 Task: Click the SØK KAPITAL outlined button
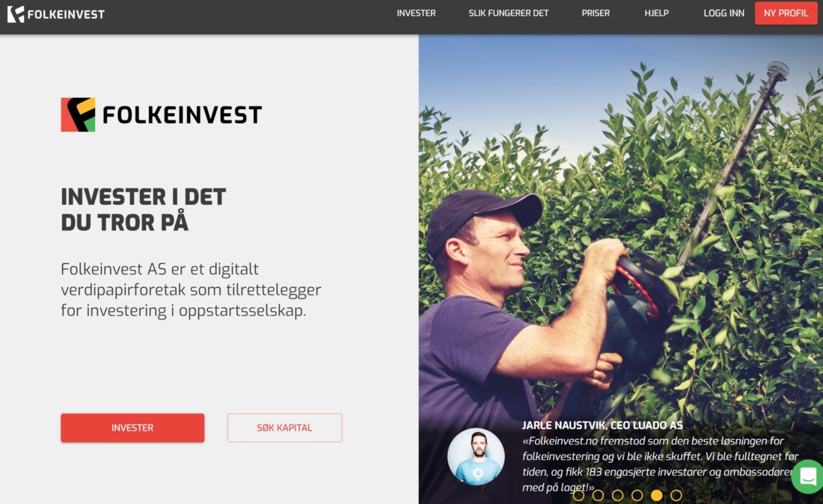tap(284, 428)
